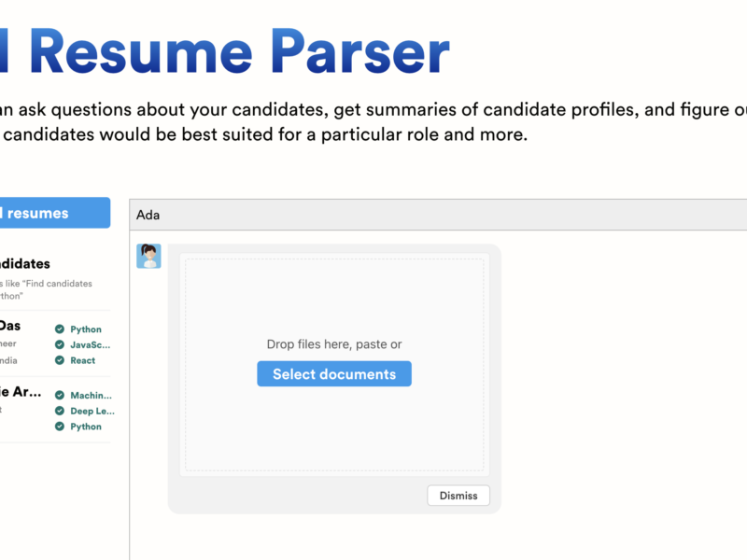Select the React skill tag

pos(82,360)
